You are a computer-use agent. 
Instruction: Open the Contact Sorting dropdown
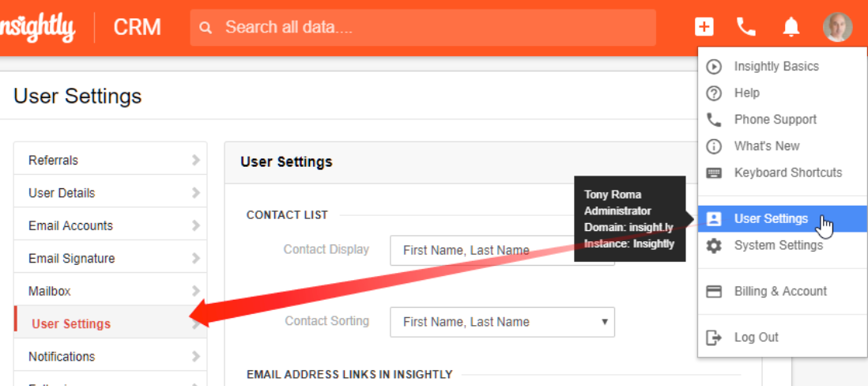click(502, 322)
